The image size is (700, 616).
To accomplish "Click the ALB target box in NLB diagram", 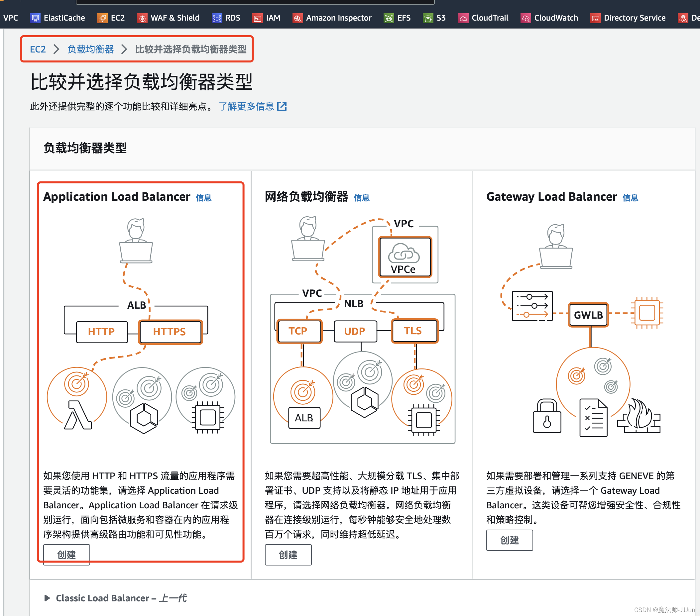I will coord(304,418).
